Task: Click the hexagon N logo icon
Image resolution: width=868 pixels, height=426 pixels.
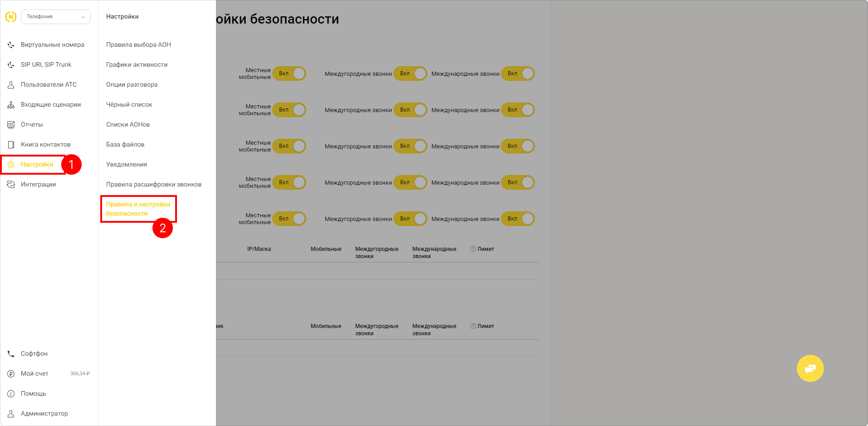Action: click(x=11, y=17)
